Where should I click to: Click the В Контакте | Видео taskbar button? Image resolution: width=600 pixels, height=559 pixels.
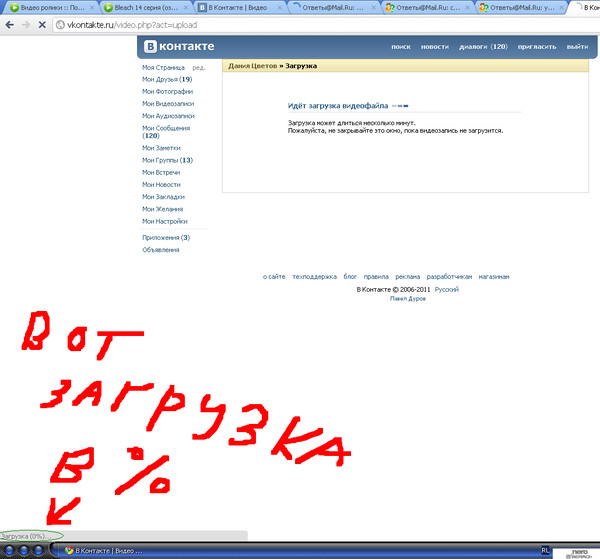(104, 551)
